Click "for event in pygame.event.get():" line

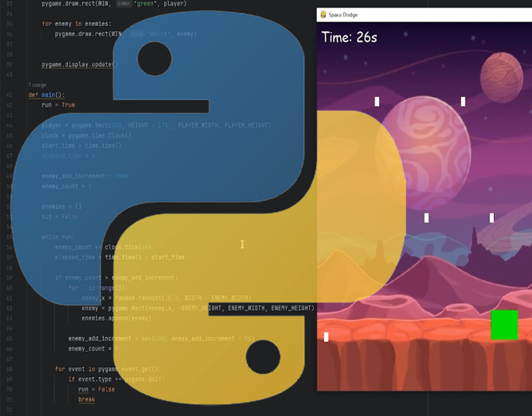coord(108,369)
